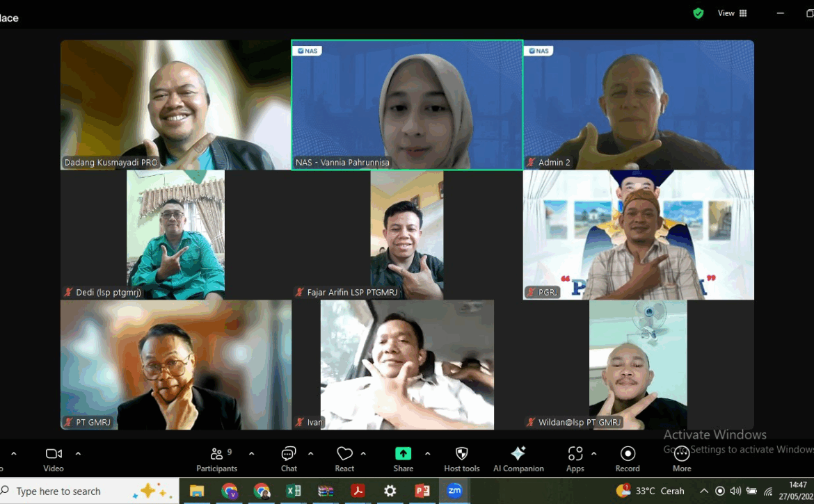Open PowerPoint from the taskbar
This screenshot has height=504, width=814.
pos(422,491)
